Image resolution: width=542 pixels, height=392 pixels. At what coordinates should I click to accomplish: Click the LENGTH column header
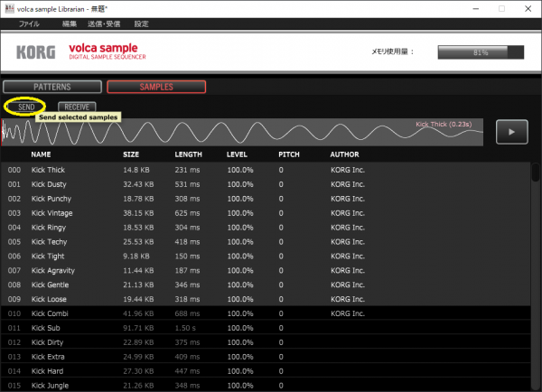click(x=189, y=154)
